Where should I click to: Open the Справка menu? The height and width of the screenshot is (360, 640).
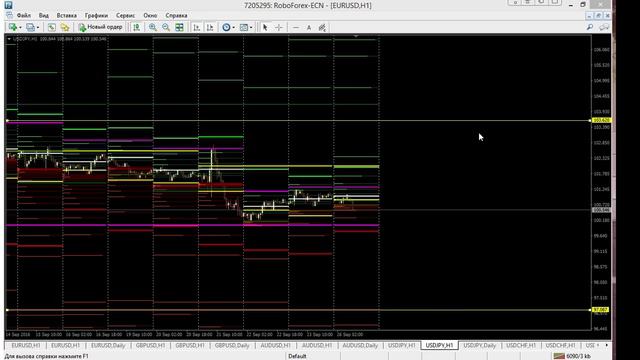coord(176,16)
